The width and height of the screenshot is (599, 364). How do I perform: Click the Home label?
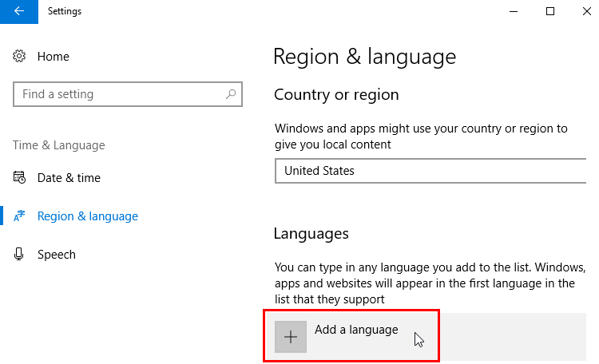pos(53,57)
